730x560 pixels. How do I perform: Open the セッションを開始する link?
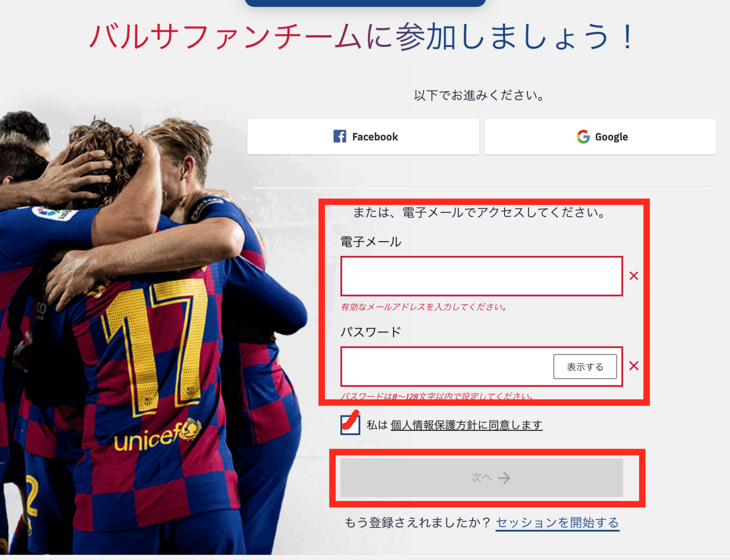[x=557, y=523]
